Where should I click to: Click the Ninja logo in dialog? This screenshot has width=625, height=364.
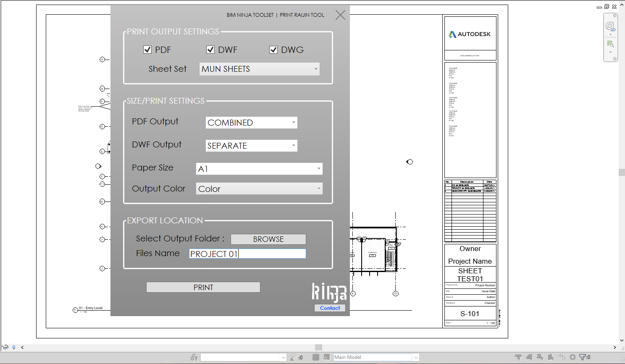coord(329,293)
